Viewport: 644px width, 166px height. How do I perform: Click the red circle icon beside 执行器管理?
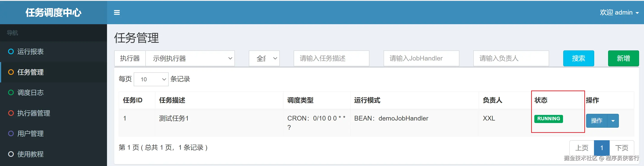(11, 113)
